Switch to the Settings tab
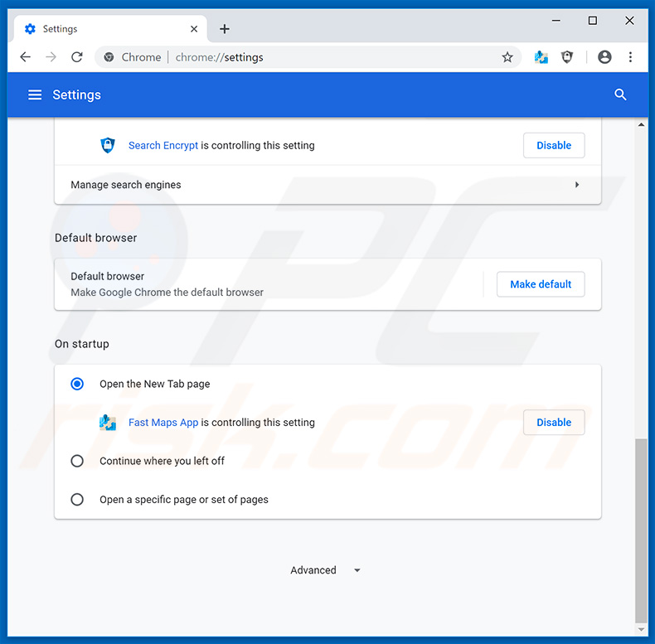 click(110, 29)
